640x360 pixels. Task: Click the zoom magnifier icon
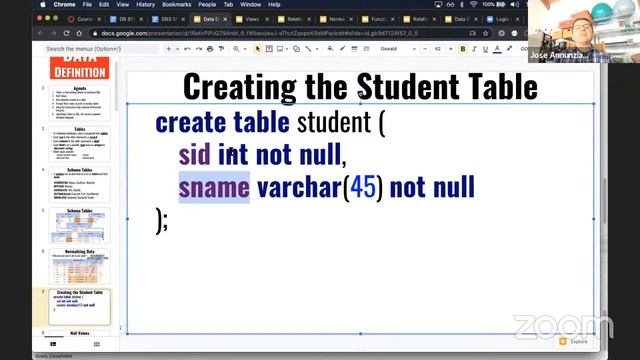click(x=236, y=49)
